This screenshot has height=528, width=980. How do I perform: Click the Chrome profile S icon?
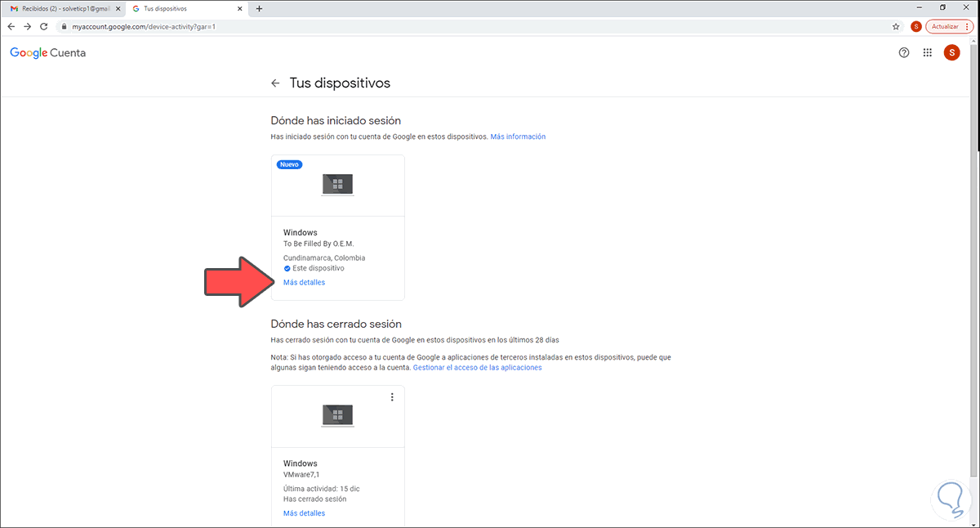pos(916,25)
